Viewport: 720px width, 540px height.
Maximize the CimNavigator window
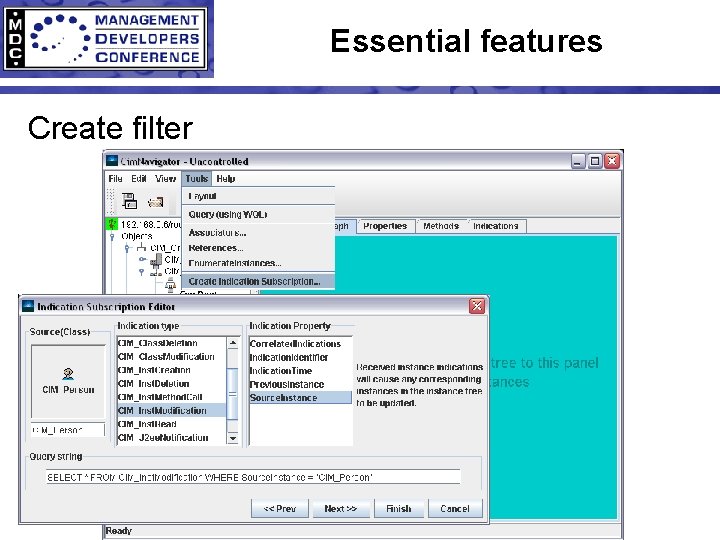pos(595,161)
